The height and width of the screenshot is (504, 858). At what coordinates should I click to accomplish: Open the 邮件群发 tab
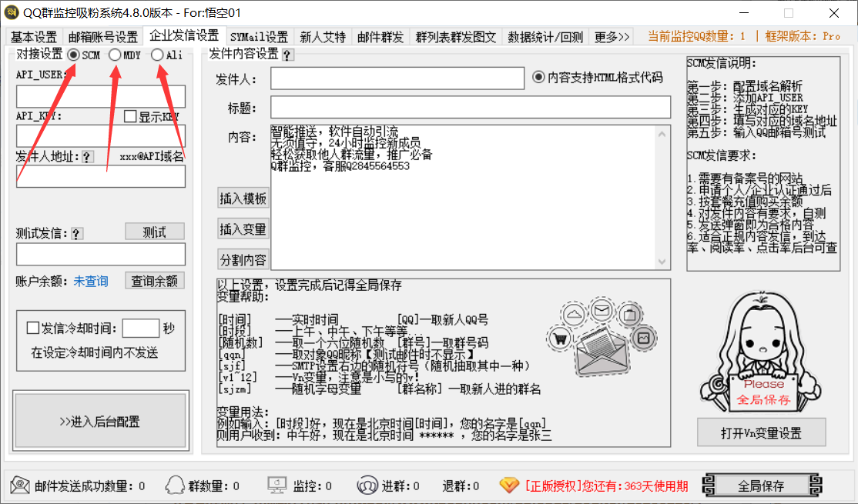pos(380,37)
